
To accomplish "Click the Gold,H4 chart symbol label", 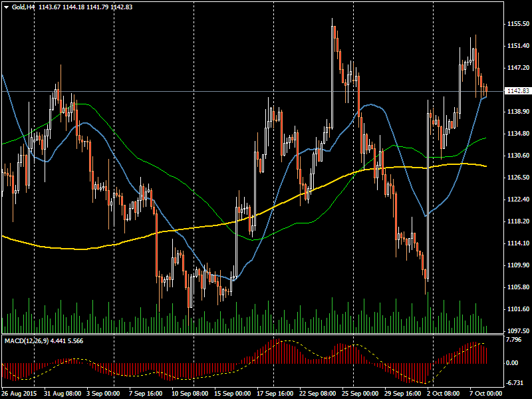I will (24, 7).
